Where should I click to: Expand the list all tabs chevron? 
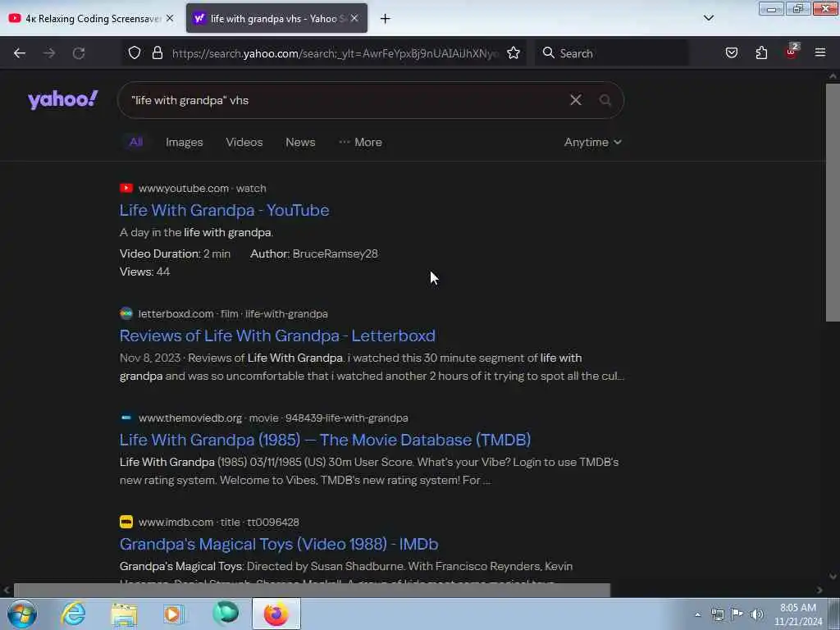pos(709,18)
